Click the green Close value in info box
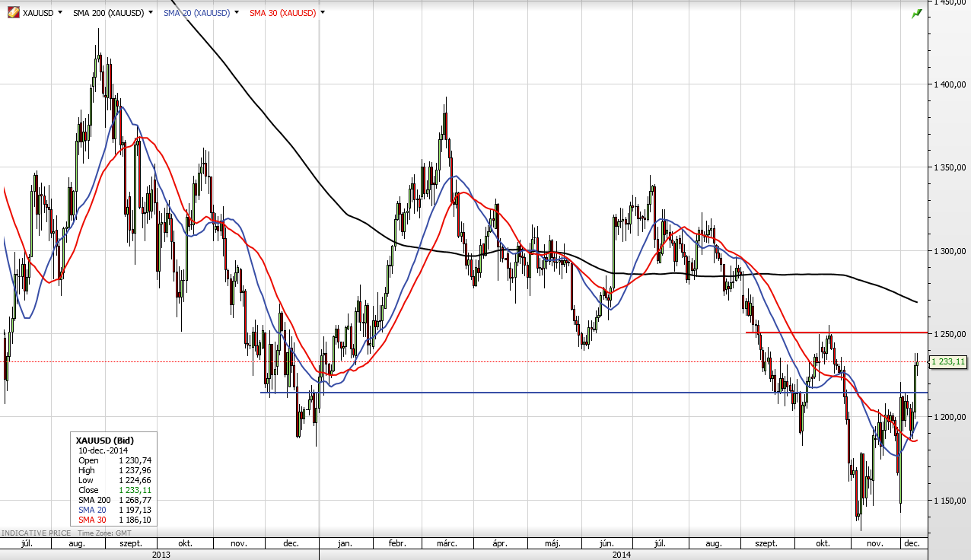971x560 pixels. pyautogui.click(x=135, y=490)
